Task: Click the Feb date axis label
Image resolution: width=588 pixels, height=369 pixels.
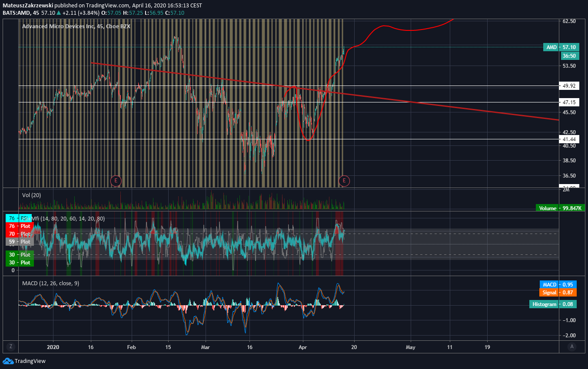Action: click(132, 347)
